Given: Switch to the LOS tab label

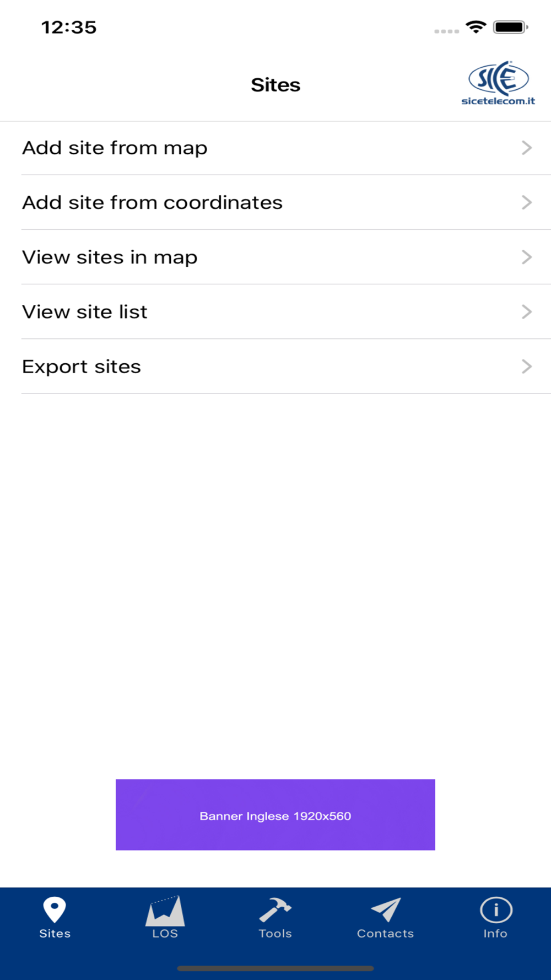Looking at the screenshot, I should tap(165, 934).
